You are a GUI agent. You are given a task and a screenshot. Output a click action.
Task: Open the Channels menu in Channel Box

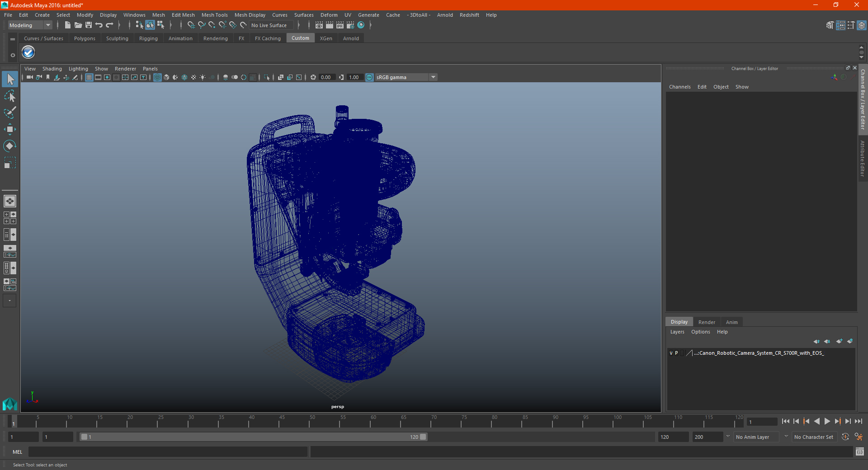click(x=679, y=87)
